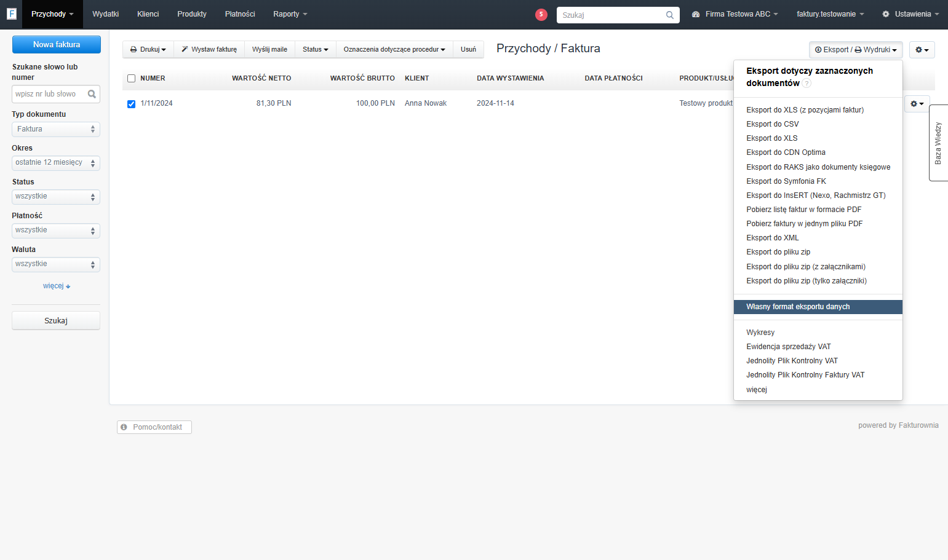Image resolution: width=948 pixels, height=560 pixels.
Task: Go to the Klienci menu item
Action: [x=148, y=14]
